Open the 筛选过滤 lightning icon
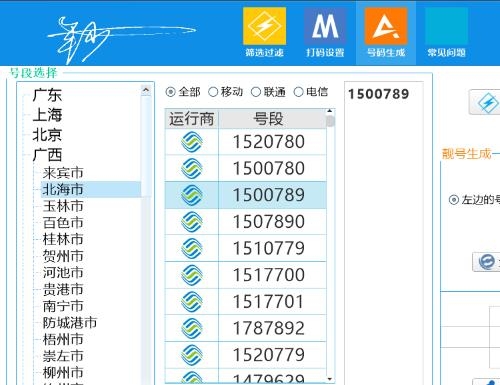Viewport: 500px width, 385px height. pos(264,26)
